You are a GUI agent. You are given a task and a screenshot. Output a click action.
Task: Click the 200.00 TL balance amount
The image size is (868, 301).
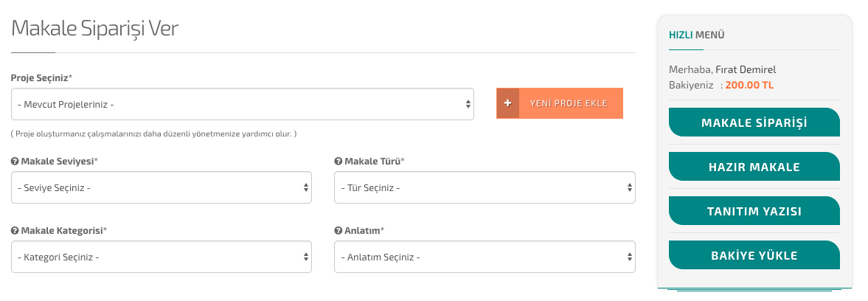[x=749, y=85]
